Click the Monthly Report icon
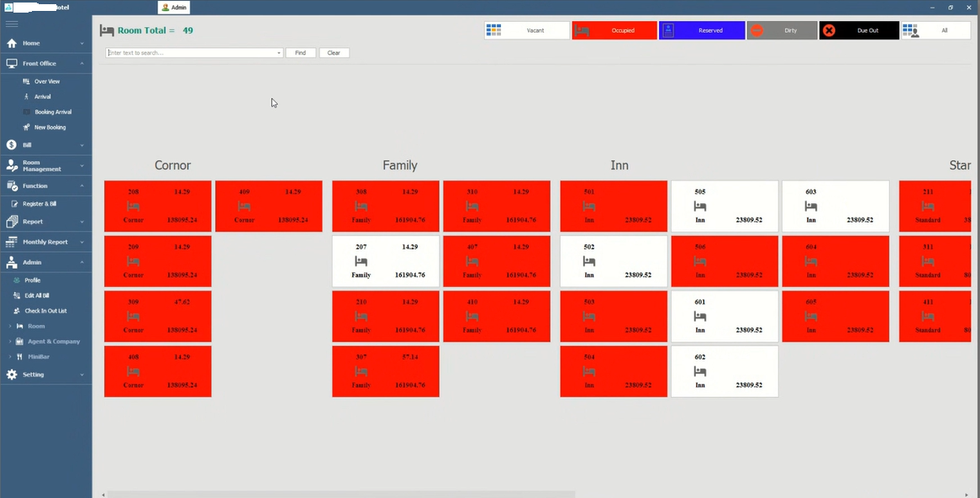Image resolution: width=980 pixels, height=498 pixels. click(11, 242)
